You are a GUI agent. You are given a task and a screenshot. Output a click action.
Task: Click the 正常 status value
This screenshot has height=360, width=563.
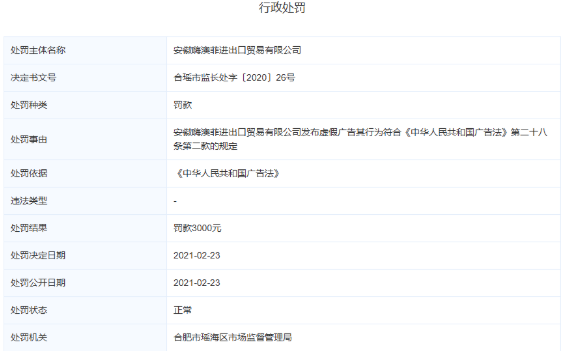point(183,310)
